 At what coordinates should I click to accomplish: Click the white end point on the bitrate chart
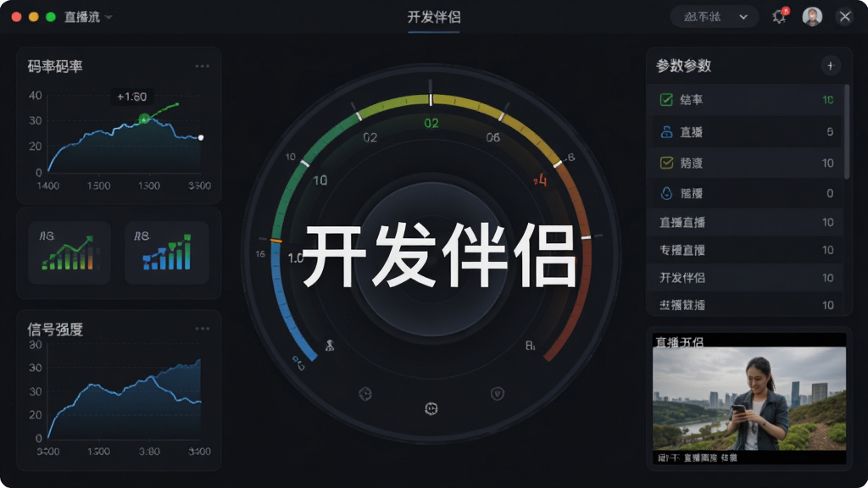coord(201,138)
